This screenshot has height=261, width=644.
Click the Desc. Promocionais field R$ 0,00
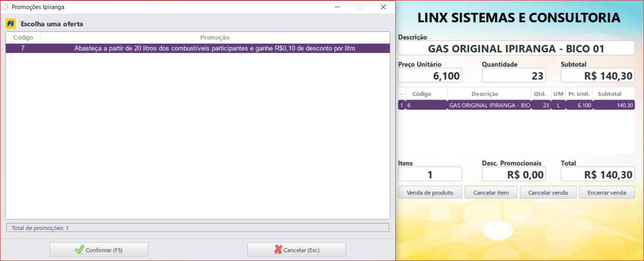pos(514,174)
